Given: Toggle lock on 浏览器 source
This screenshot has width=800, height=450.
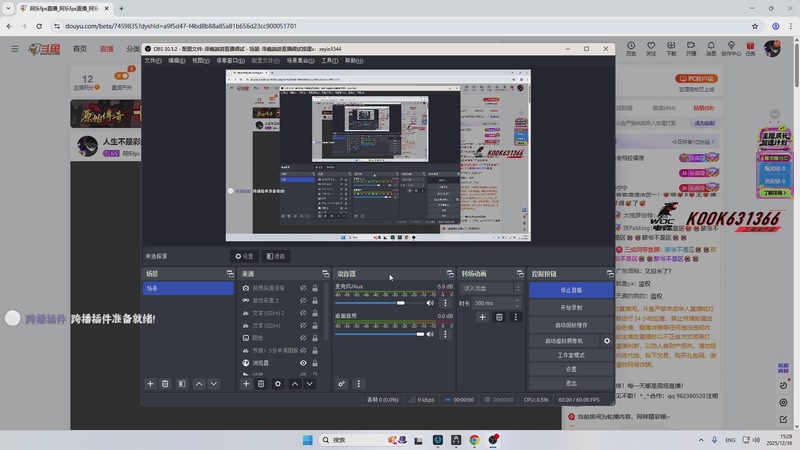Looking at the screenshot, I should point(315,363).
